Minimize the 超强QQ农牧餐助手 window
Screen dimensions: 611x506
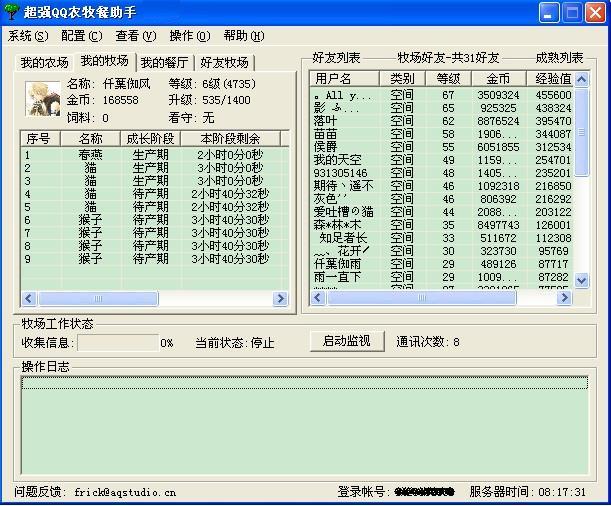point(549,13)
